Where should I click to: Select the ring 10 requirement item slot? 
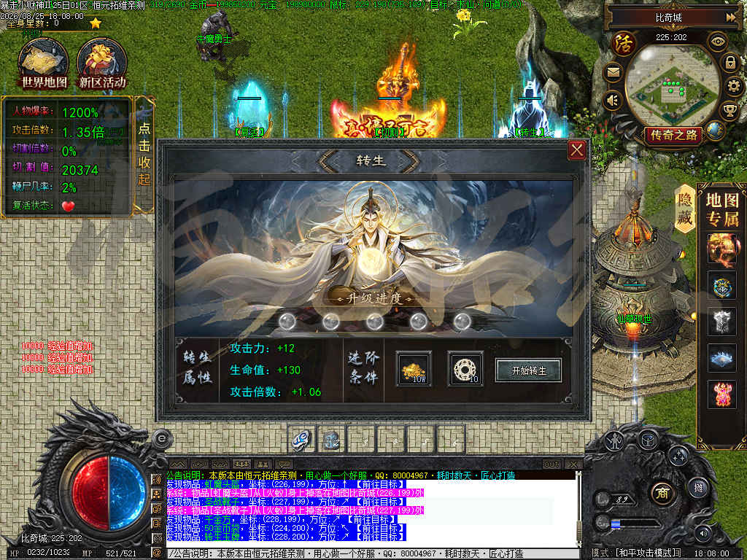(x=465, y=369)
